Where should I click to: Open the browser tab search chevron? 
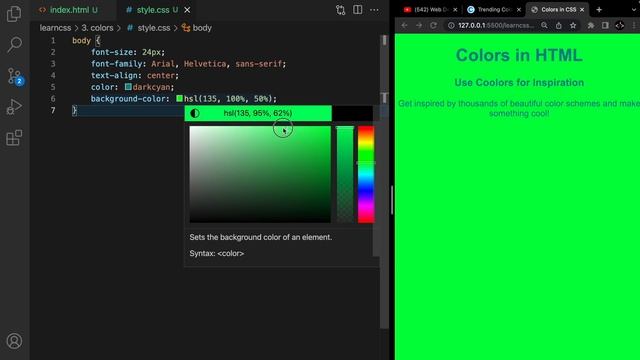634,9
